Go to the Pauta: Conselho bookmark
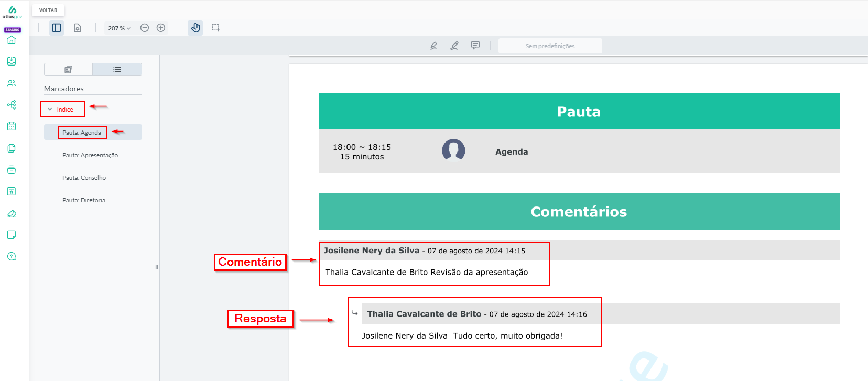The width and height of the screenshot is (868, 381). pos(84,178)
